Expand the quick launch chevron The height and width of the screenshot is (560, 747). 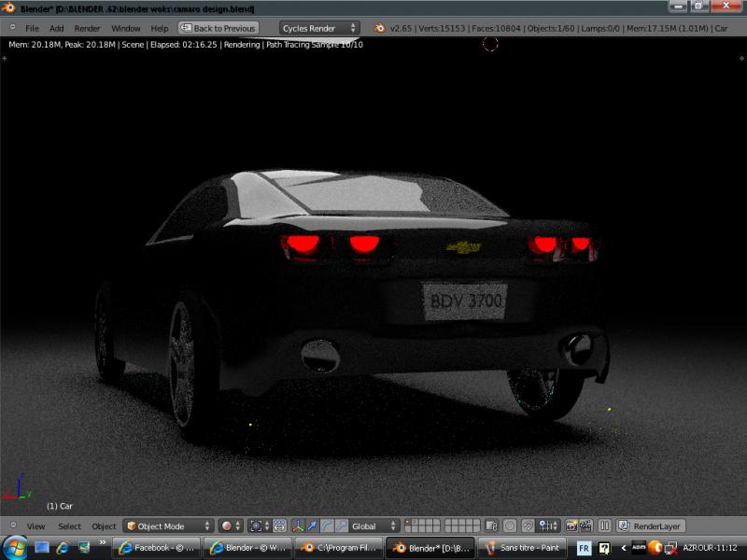pyautogui.click(x=102, y=543)
